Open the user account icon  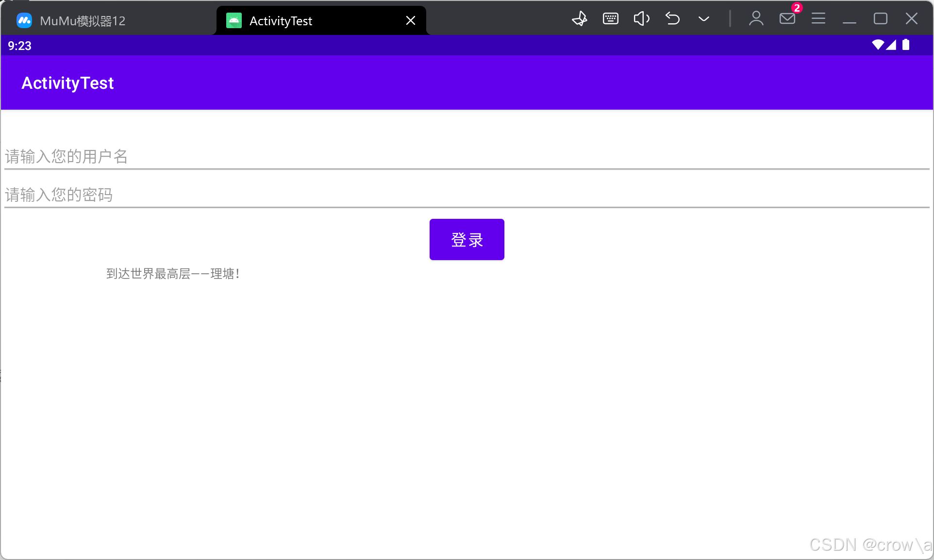coord(756,19)
